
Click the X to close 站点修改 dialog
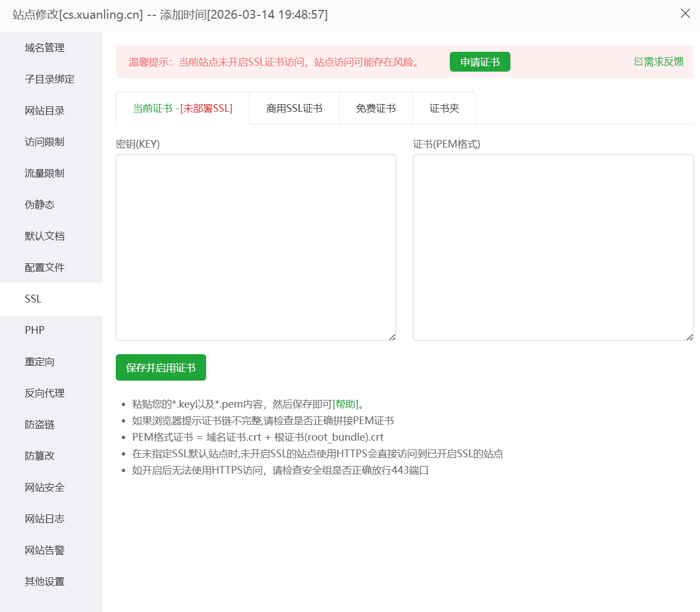pyautogui.click(x=685, y=13)
